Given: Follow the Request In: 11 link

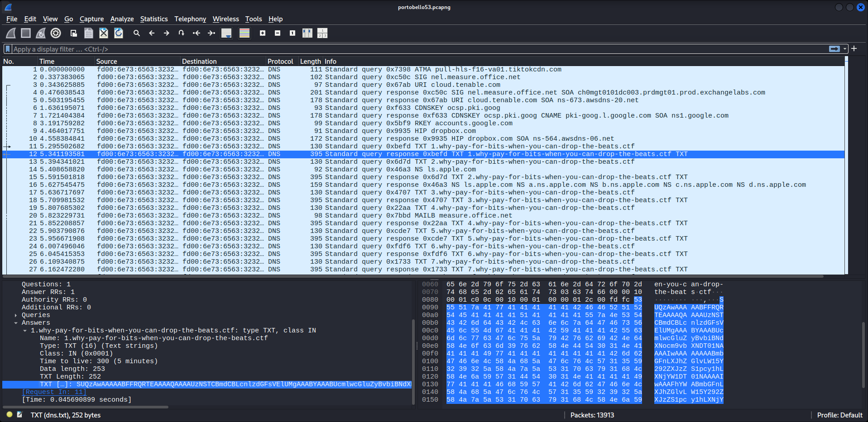Looking at the screenshot, I should coord(54,392).
